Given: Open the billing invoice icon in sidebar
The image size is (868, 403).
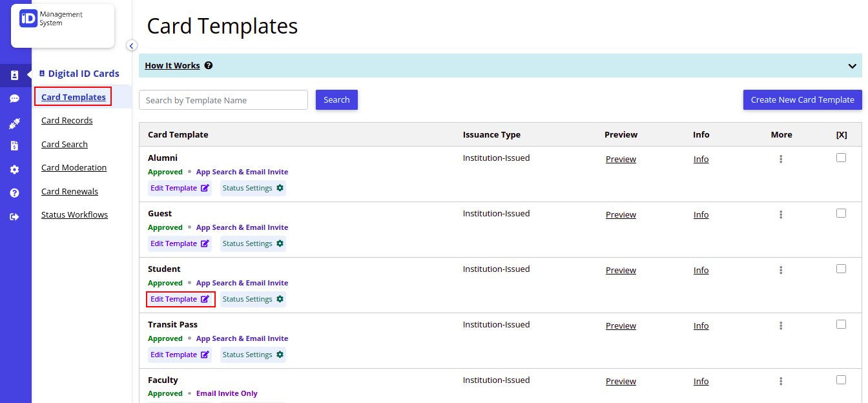Looking at the screenshot, I should [15, 146].
